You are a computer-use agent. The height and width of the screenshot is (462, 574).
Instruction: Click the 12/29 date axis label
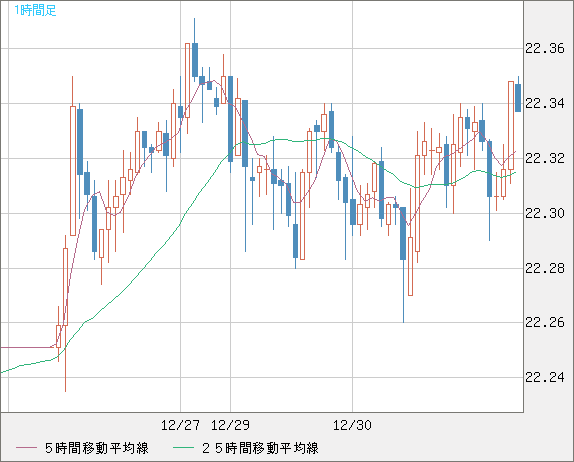click(230, 425)
